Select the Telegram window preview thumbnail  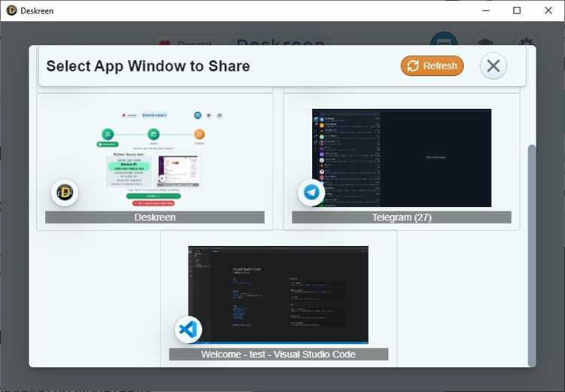402,158
